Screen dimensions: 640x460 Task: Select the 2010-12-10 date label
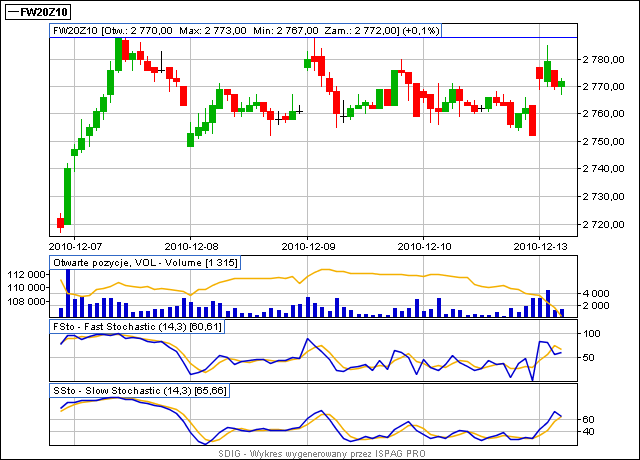424,243
